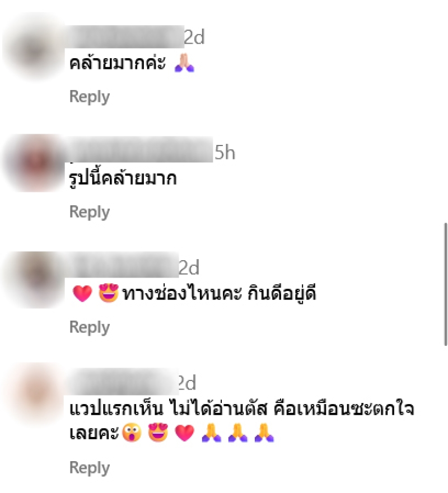
Task: Open avatar of the "คล้ายมากค่ะ" commenter
Action: [35, 47]
